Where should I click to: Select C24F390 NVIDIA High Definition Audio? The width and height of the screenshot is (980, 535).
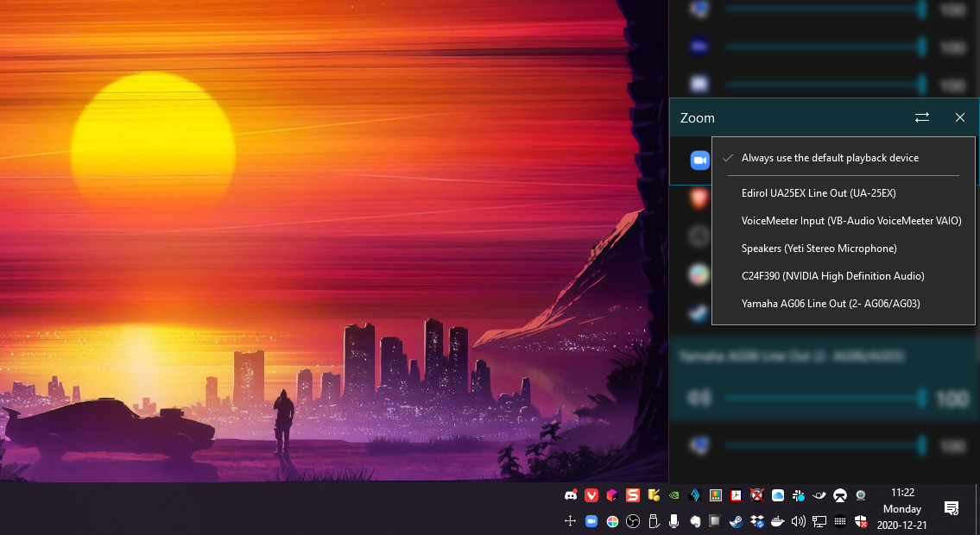(843, 276)
